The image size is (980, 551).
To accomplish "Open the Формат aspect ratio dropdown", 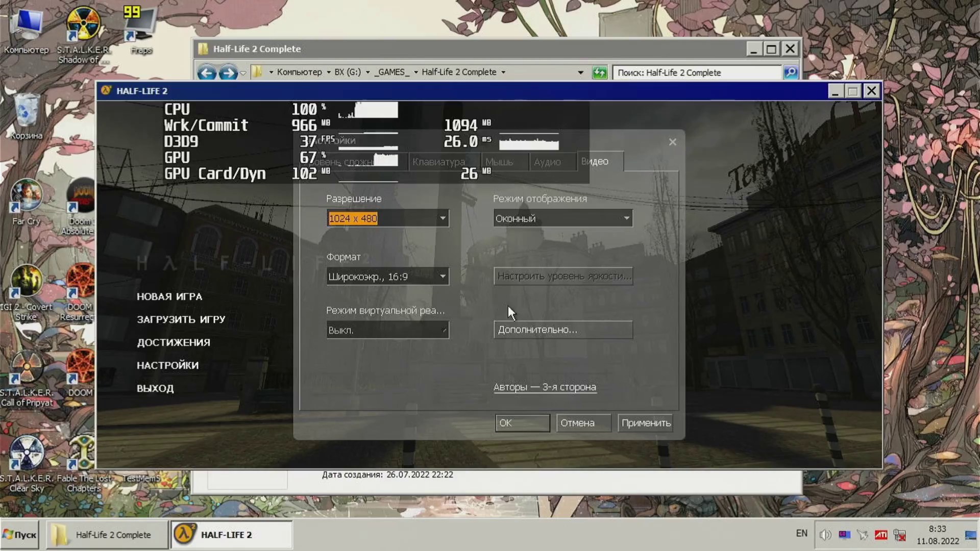I will tap(443, 277).
